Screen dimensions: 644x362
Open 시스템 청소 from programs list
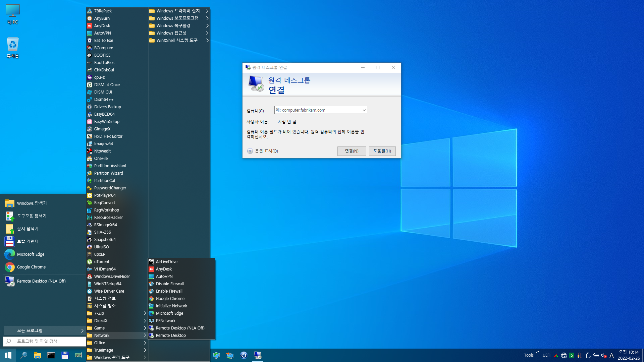(117, 306)
